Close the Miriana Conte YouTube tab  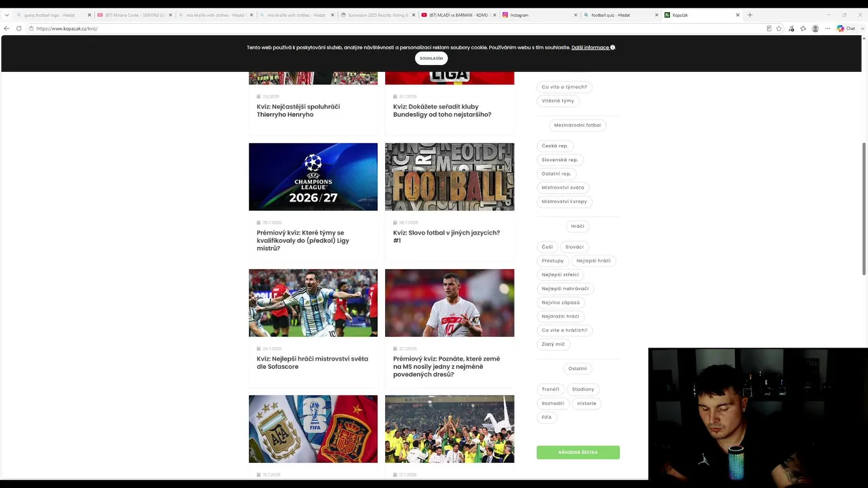click(170, 15)
